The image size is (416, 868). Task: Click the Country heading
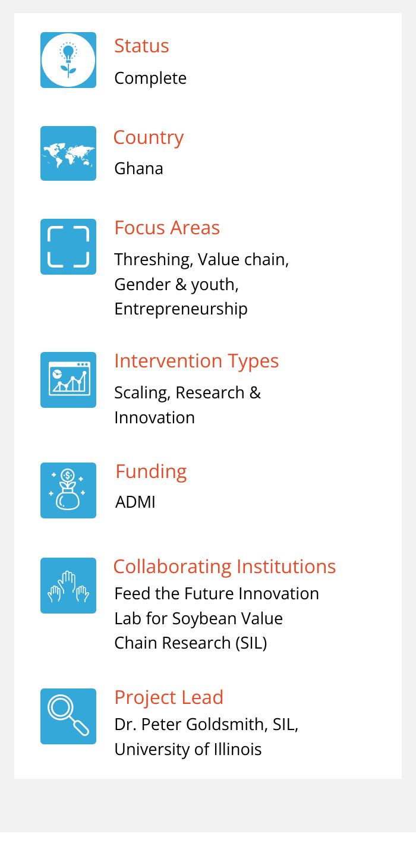coord(149,137)
